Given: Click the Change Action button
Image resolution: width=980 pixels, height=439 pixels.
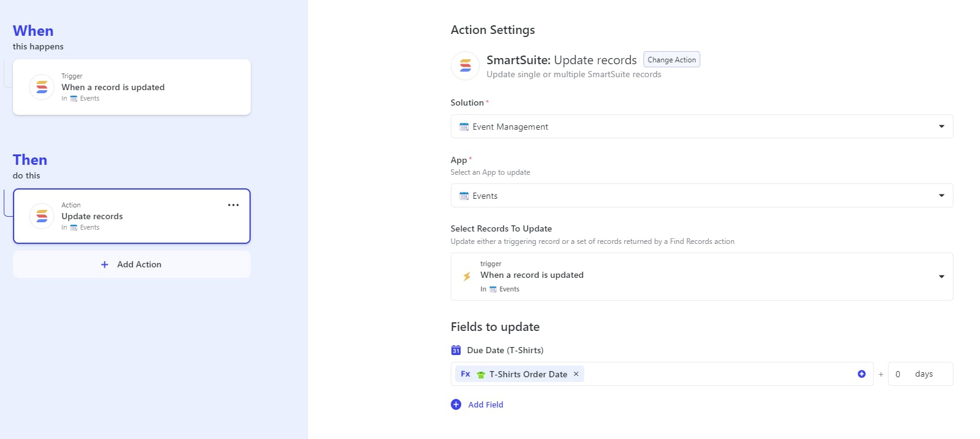Looking at the screenshot, I should pos(672,60).
